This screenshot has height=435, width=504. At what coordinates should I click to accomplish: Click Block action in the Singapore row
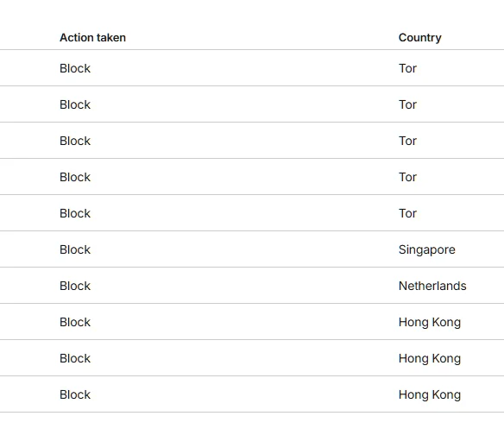75,249
